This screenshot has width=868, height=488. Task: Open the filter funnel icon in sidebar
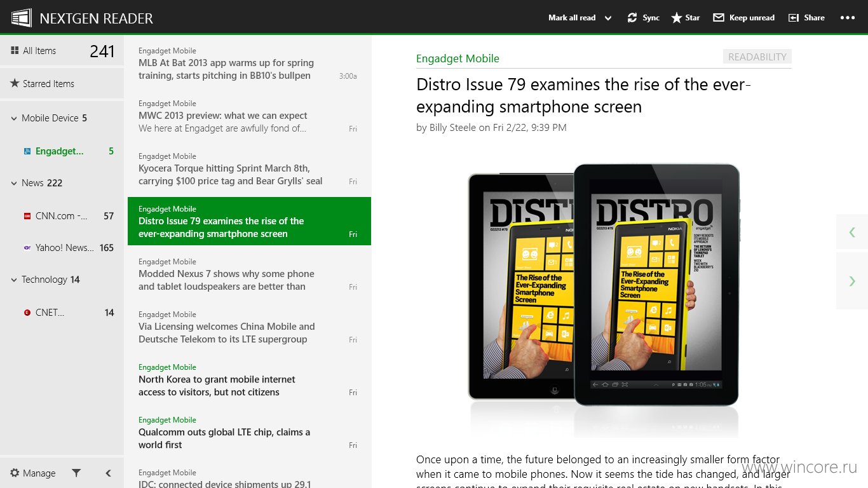[76, 473]
